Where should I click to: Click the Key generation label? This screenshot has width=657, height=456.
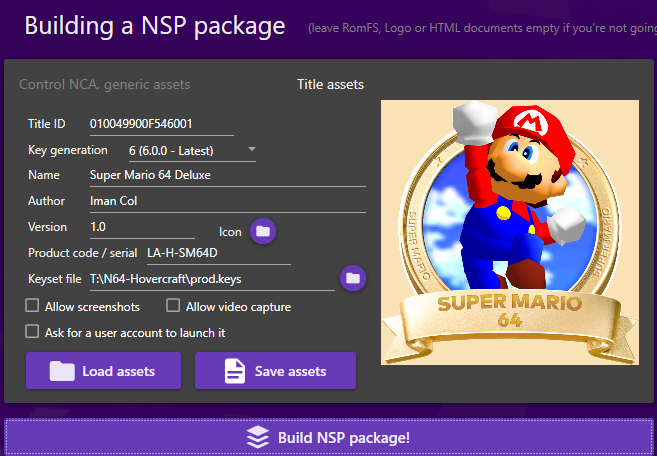[x=68, y=150]
